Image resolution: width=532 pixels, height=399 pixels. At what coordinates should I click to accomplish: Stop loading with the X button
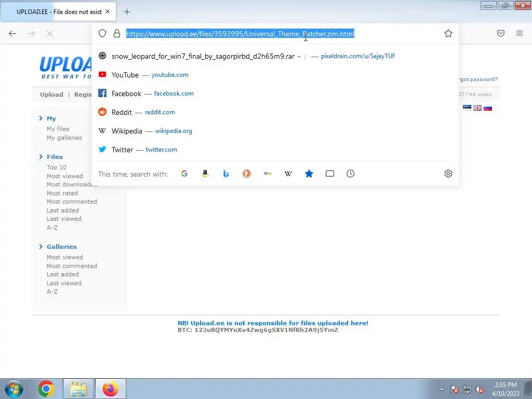click(x=50, y=34)
